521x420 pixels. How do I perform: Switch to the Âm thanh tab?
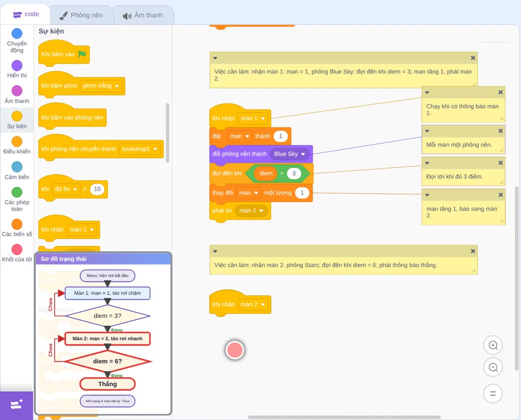143,15
